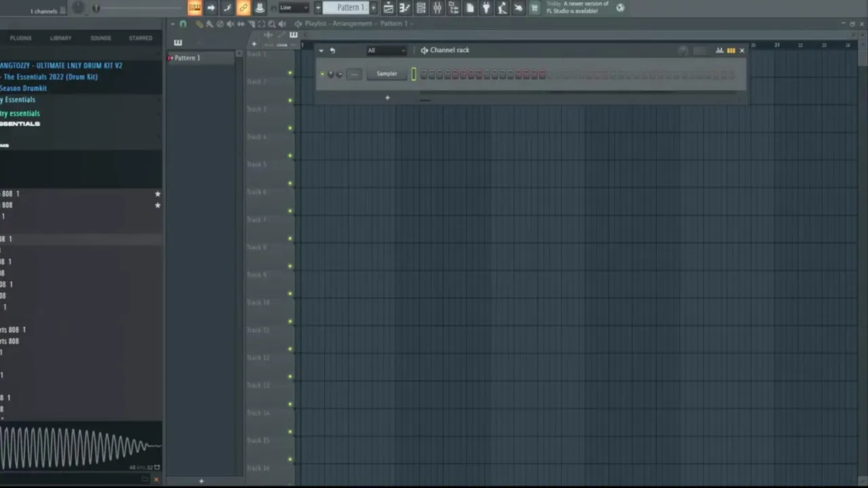Toggle the orange link/multilink controllers icon

point(243,7)
